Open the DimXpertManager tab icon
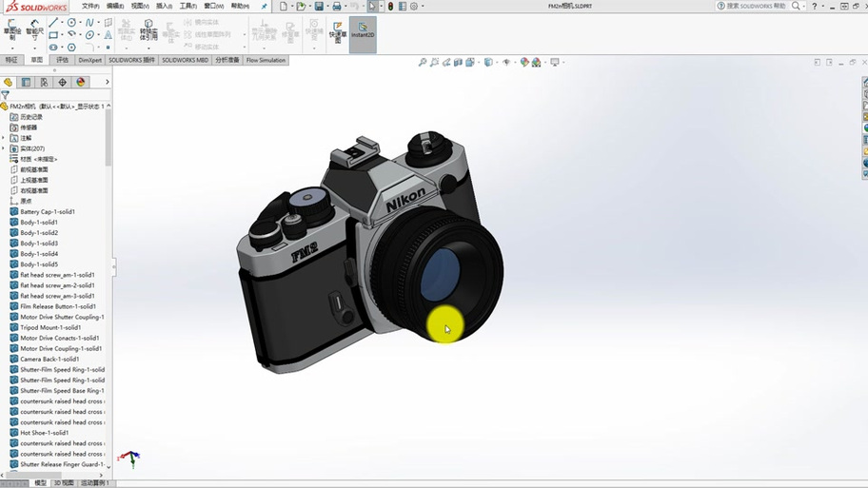This screenshot has width=868, height=488. coord(63,83)
